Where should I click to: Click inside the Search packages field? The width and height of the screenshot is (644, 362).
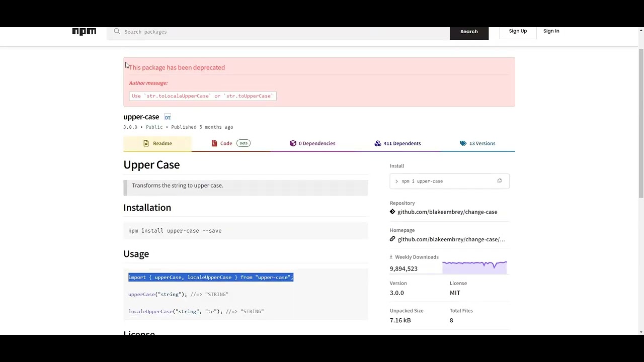(x=277, y=32)
